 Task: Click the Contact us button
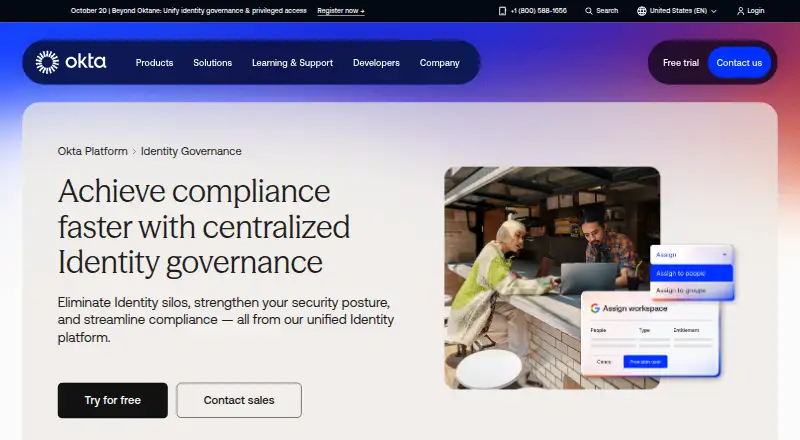[x=739, y=63]
